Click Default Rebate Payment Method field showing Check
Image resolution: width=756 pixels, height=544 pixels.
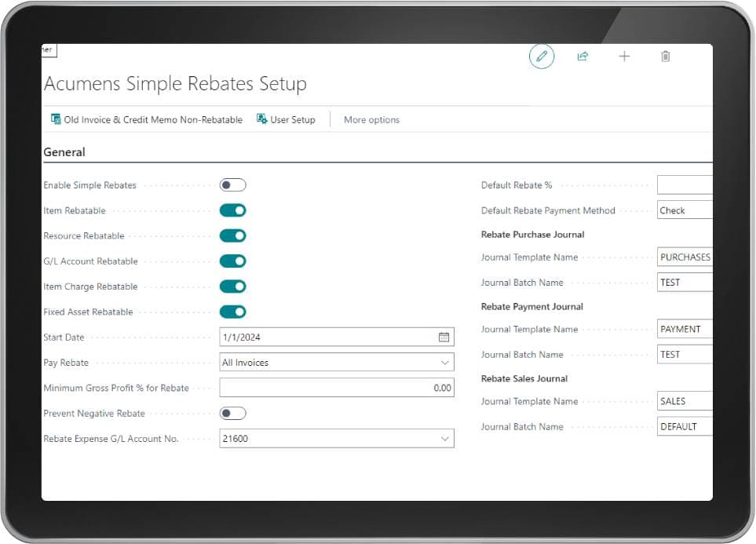click(x=685, y=210)
